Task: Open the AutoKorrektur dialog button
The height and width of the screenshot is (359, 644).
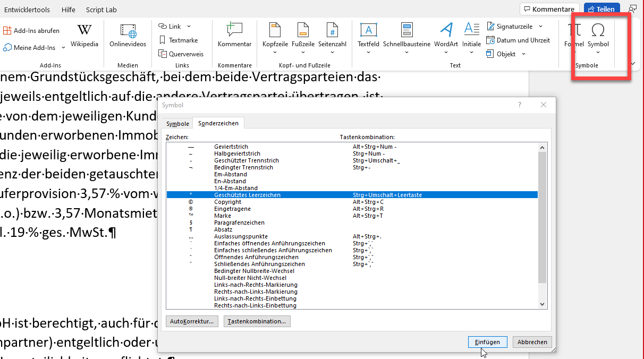Action: tap(192, 321)
